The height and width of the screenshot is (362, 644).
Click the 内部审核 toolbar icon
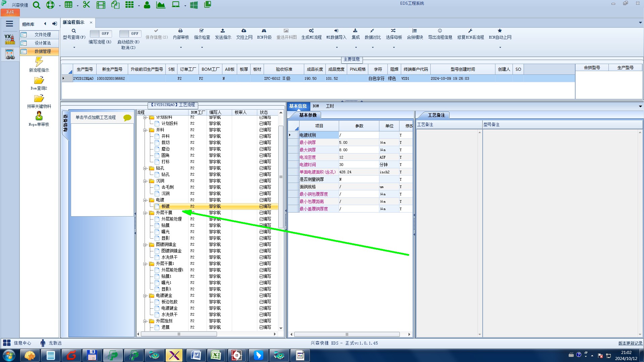180,31
